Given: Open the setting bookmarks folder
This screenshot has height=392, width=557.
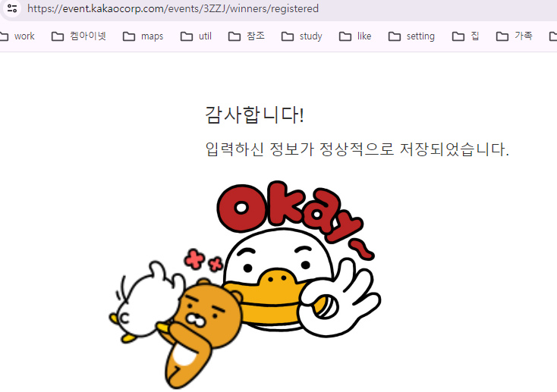Looking at the screenshot, I should tap(411, 36).
